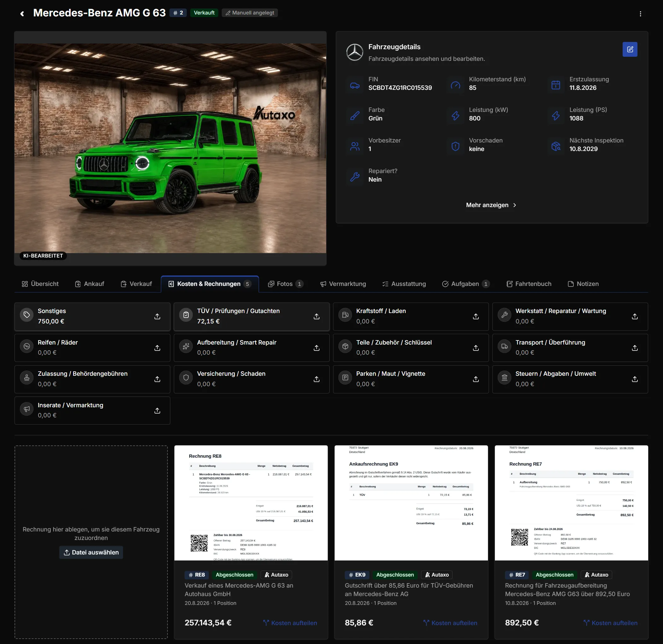Image resolution: width=663 pixels, height=644 pixels.
Task: Upload a file to TÜV / Prüfungen / Gutachten
Action: (316, 316)
